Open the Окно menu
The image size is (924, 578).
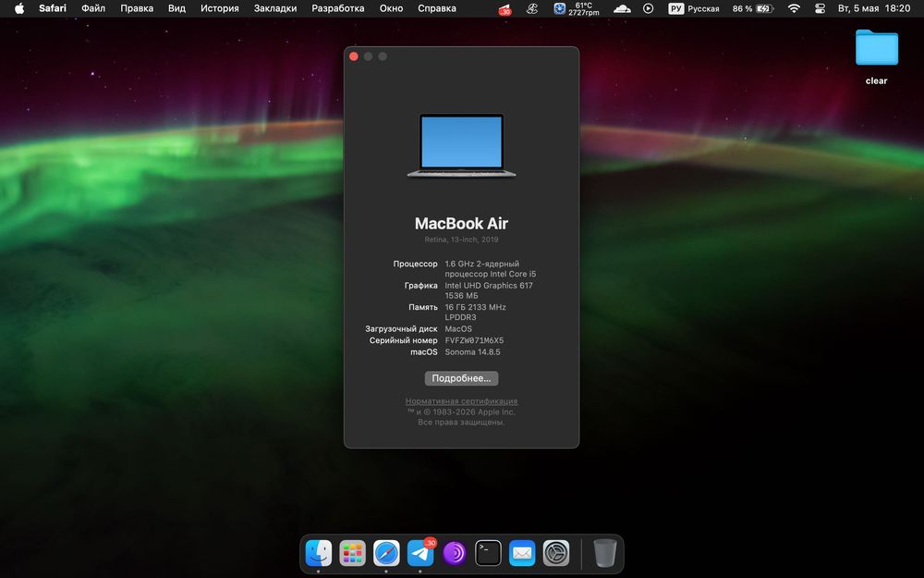pyautogui.click(x=391, y=8)
